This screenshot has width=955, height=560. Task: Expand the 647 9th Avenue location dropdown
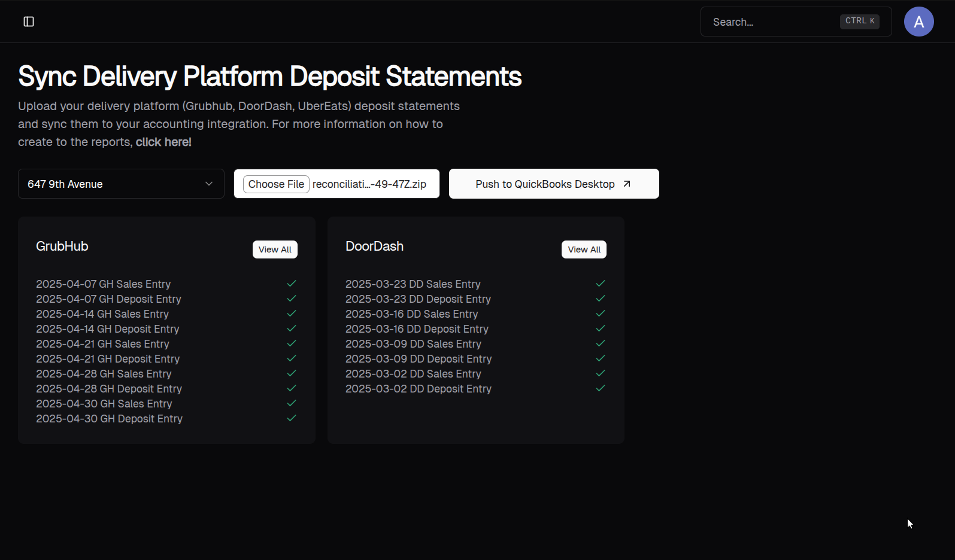point(121,184)
